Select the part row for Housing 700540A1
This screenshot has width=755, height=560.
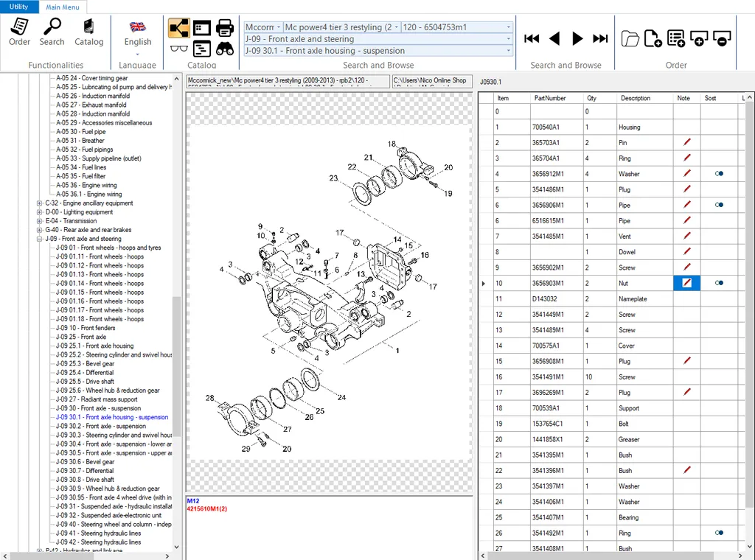click(x=611, y=127)
